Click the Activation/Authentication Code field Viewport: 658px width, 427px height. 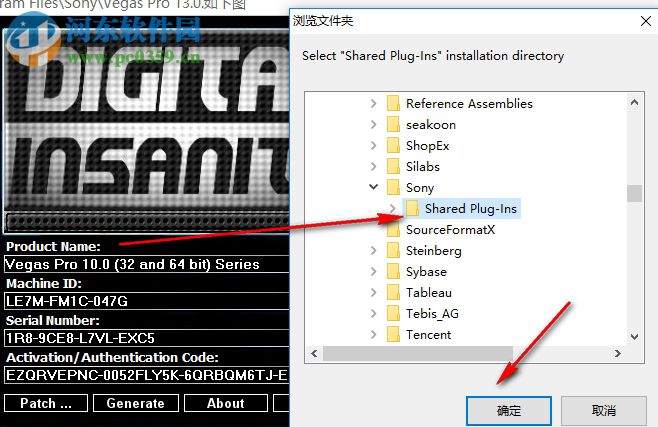click(147, 375)
